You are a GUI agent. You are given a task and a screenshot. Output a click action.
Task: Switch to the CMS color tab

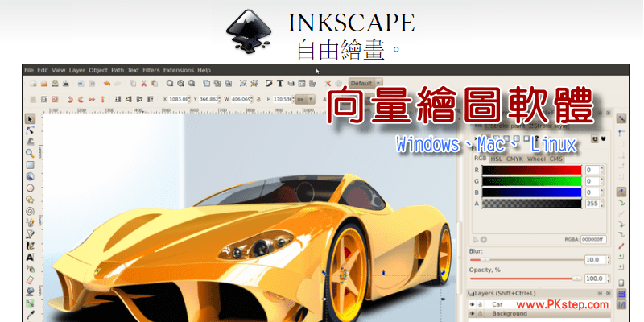[x=555, y=159]
